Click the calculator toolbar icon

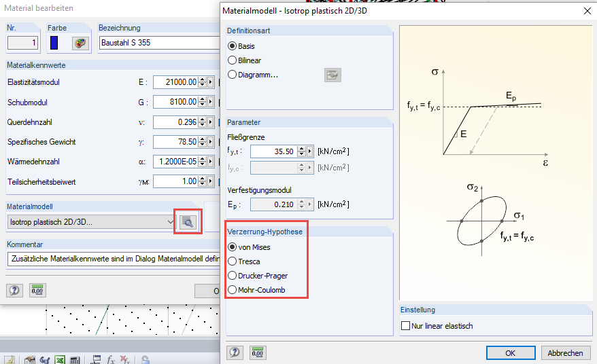click(75, 360)
